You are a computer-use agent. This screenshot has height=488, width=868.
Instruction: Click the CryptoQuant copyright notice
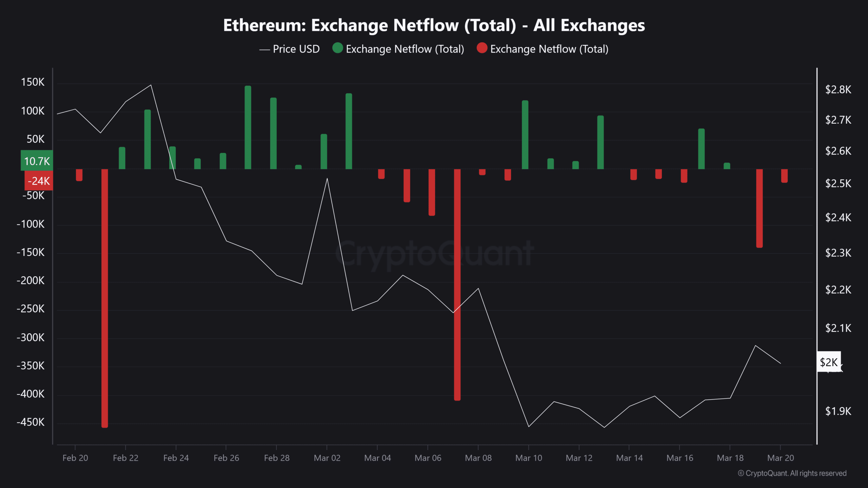point(792,473)
